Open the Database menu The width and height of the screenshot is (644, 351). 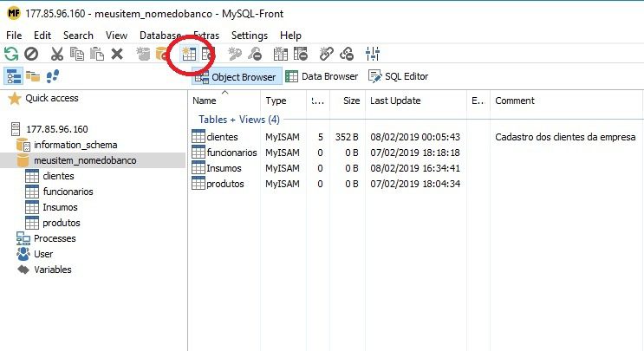pyautogui.click(x=160, y=36)
